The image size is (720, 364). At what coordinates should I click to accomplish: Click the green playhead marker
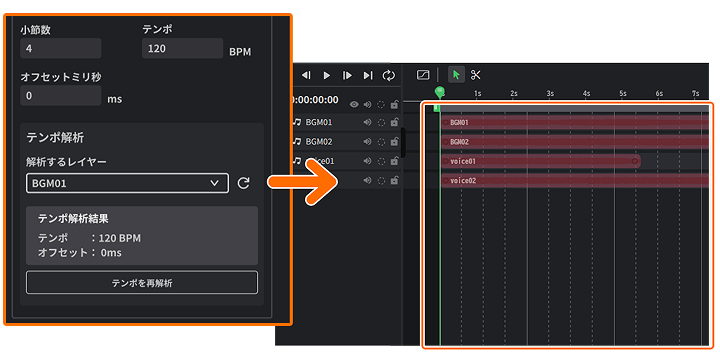pyautogui.click(x=440, y=91)
